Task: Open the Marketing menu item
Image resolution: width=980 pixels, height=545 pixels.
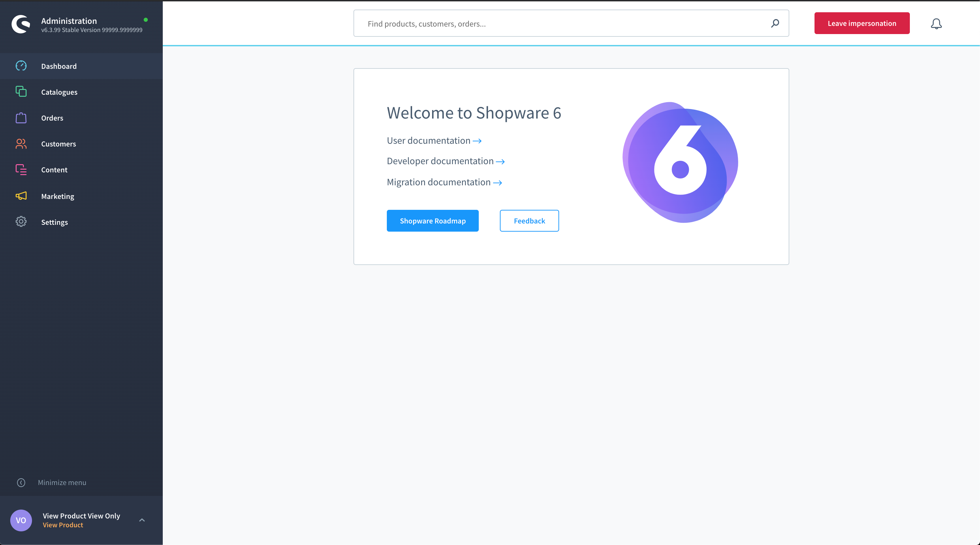Action: click(58, 197)
